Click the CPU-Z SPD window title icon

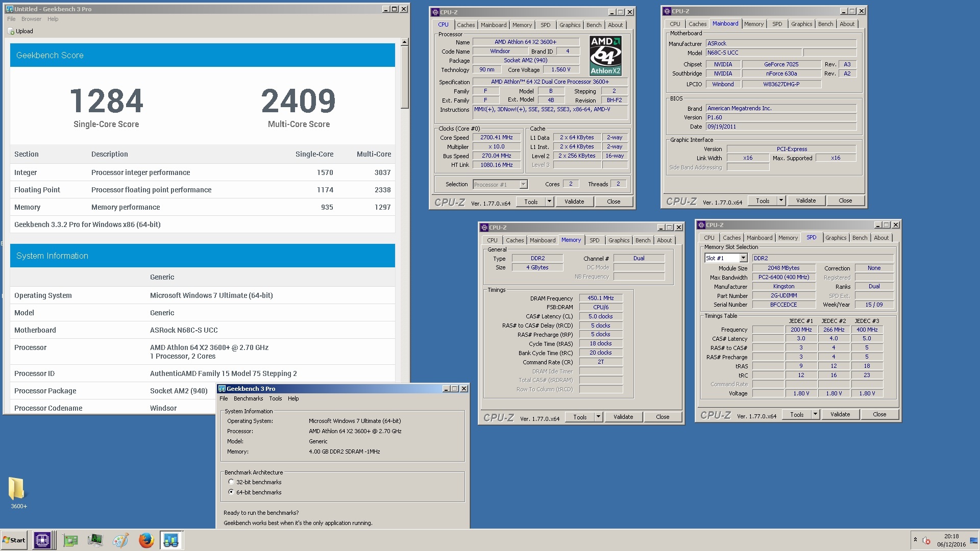pos(701,225)
